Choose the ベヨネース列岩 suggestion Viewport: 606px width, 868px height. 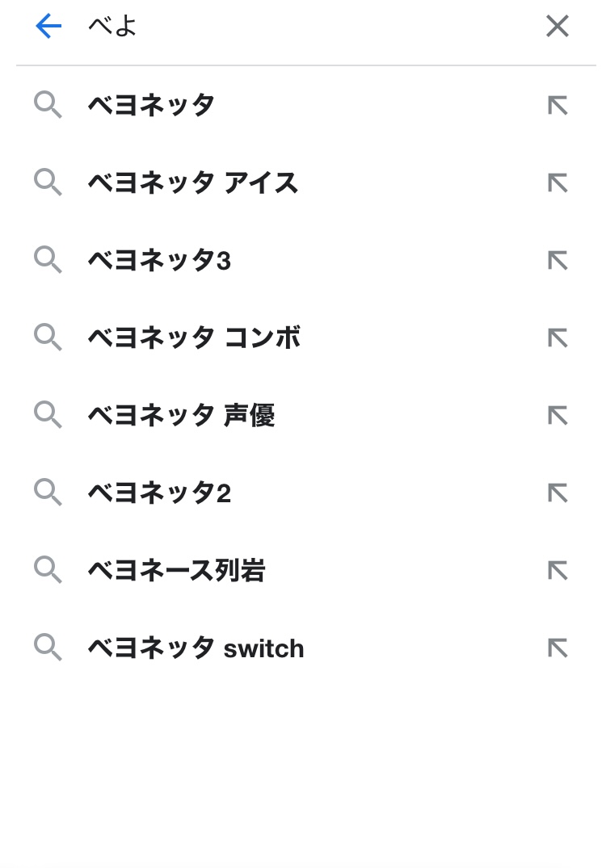click(176, 571)
